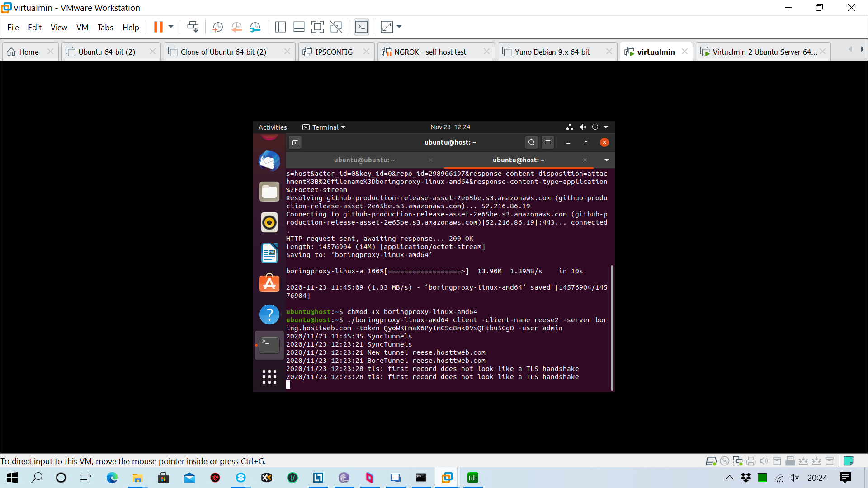868x488 pixels.
Task: Open Rhythmbox music player from the dock
Action: click(x=269, y=222)
